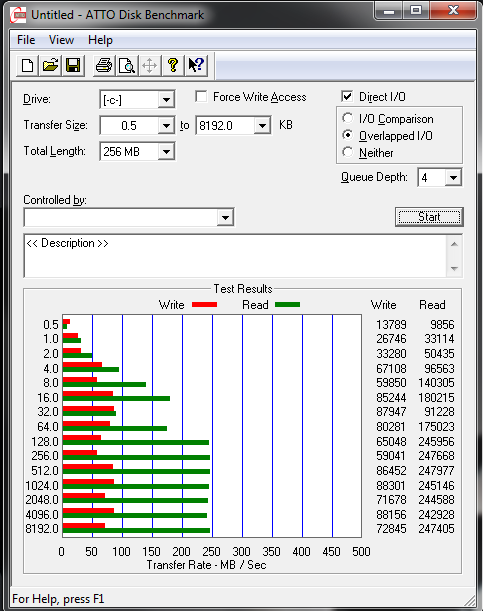This screenshot has height=611, width=483.
Task: Print results with the printer icon
Action: click(104, 65)
